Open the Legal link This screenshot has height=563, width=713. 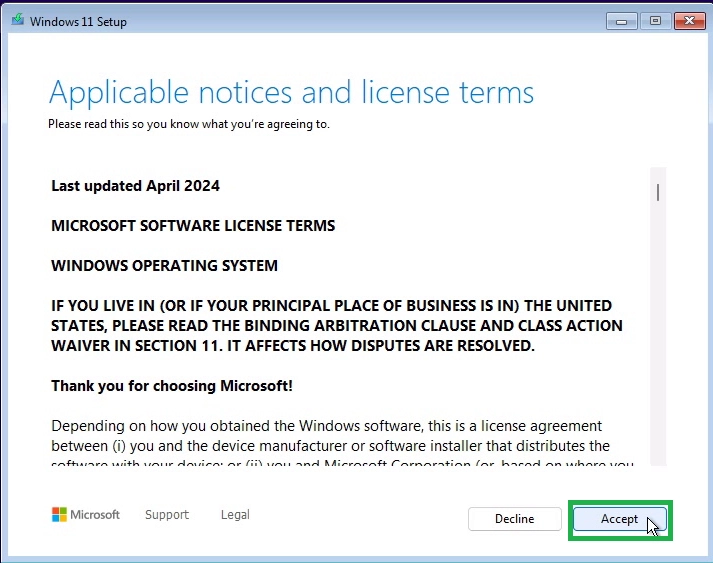tap(235, 515)
